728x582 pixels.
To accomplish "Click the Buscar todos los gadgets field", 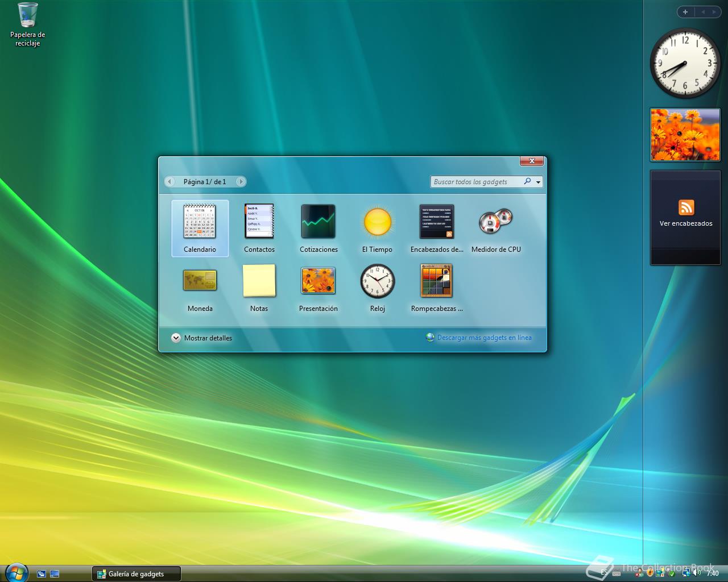I will pyautogui.click(x=477, y=182).
